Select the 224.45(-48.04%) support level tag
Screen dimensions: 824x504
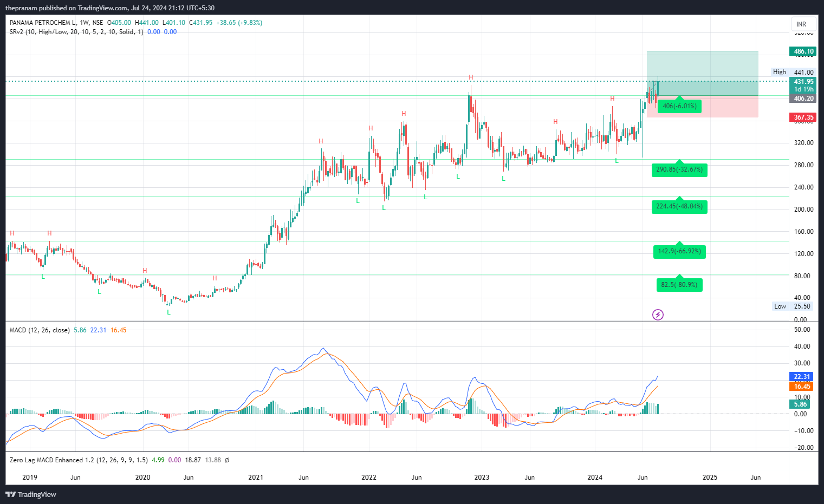(x=679, y=206)
